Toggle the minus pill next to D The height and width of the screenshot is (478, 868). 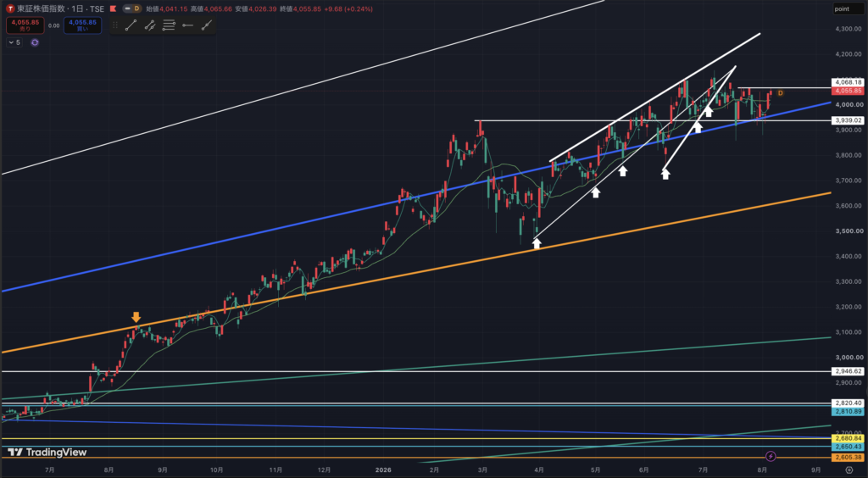click(x=127, y=8)
